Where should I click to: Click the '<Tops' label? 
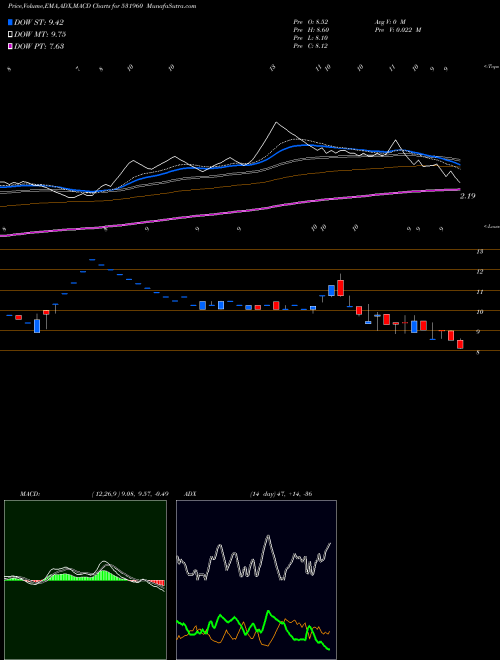(x=491, y=67)
